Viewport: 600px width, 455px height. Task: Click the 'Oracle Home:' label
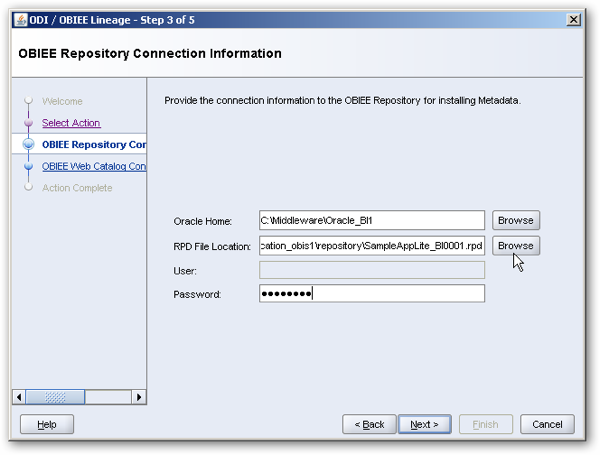click(x=202, y=221)
